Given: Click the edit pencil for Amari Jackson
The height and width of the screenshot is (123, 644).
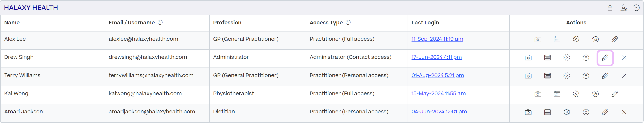Looking at the screenshot, I should [x=605, y=112].
